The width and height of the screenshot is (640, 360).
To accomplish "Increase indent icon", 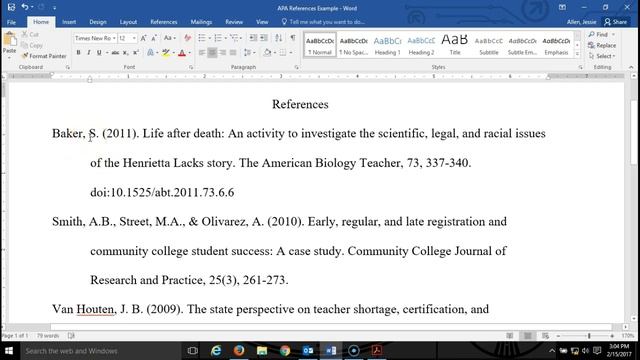I will click(264, 38).
